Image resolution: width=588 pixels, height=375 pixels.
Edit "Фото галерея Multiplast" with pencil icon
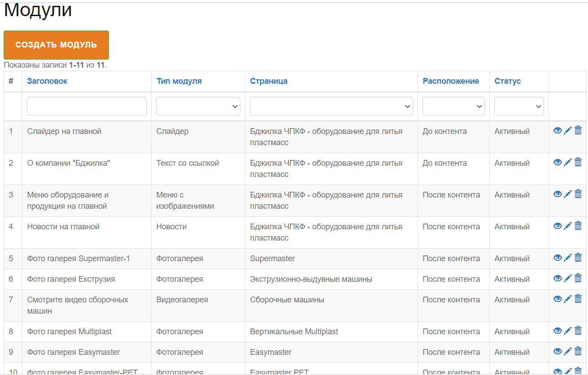[x=568, y=331]
